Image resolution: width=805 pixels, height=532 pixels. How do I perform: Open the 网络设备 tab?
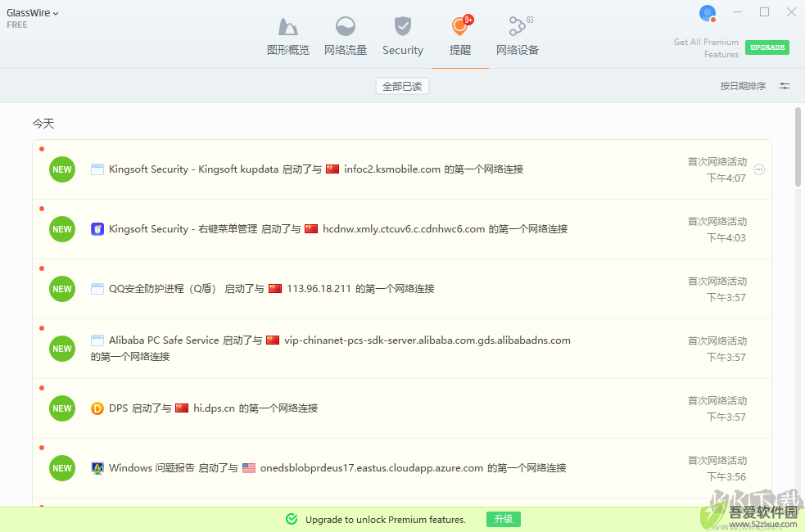tap(518, 36)
